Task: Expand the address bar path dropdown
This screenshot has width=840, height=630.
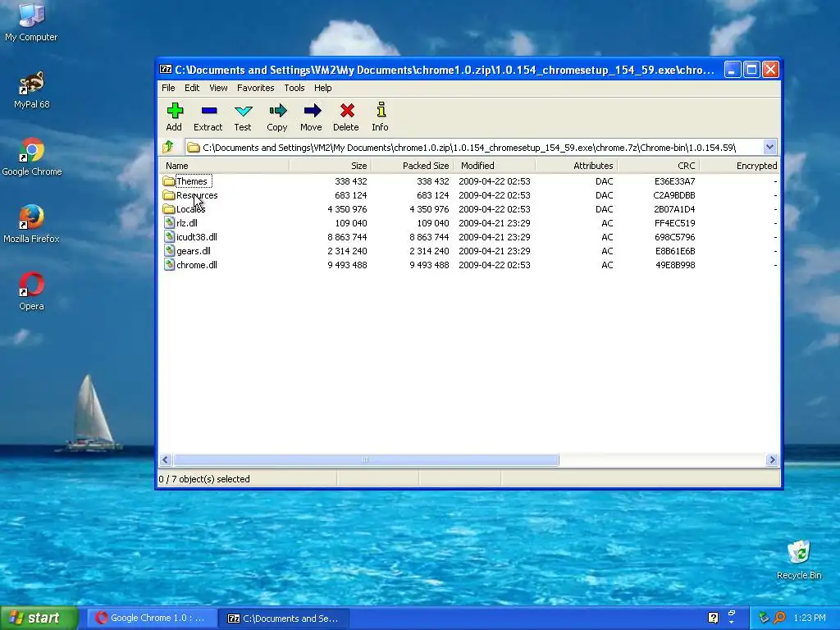Action: pos(769,147)
